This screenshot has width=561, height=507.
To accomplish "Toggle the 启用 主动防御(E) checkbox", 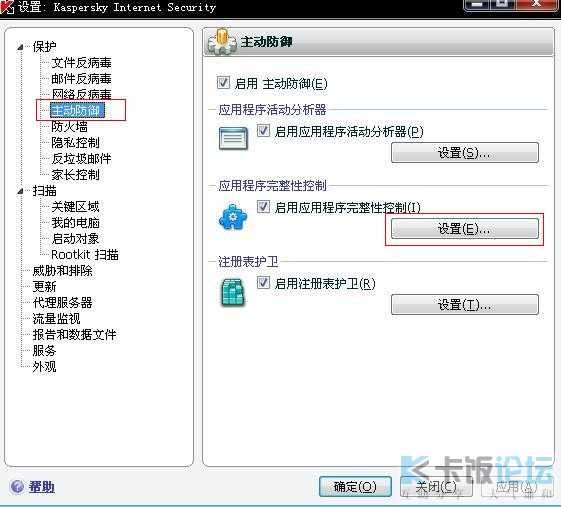I will pyautogui.click(x=223, y=83).
